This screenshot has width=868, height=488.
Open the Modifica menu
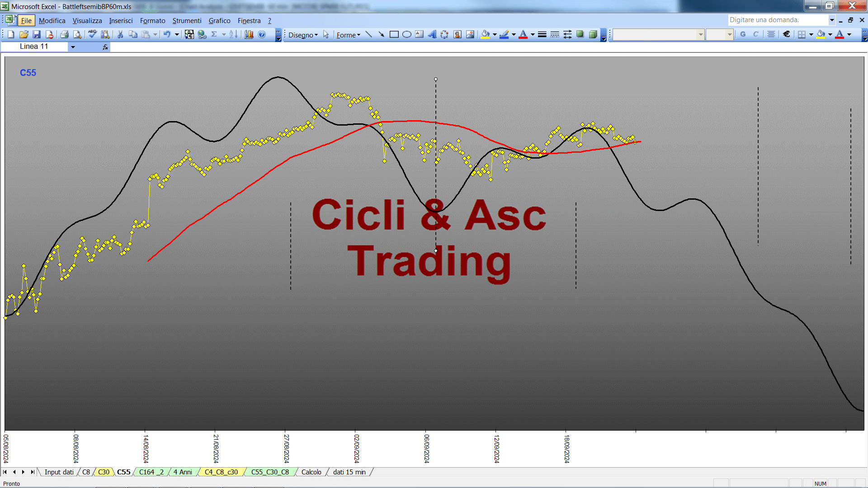[52, 20]
